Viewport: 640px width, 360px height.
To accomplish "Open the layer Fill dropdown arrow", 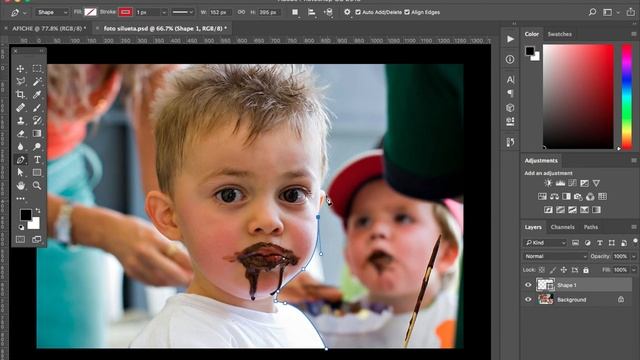I will 633,270.
